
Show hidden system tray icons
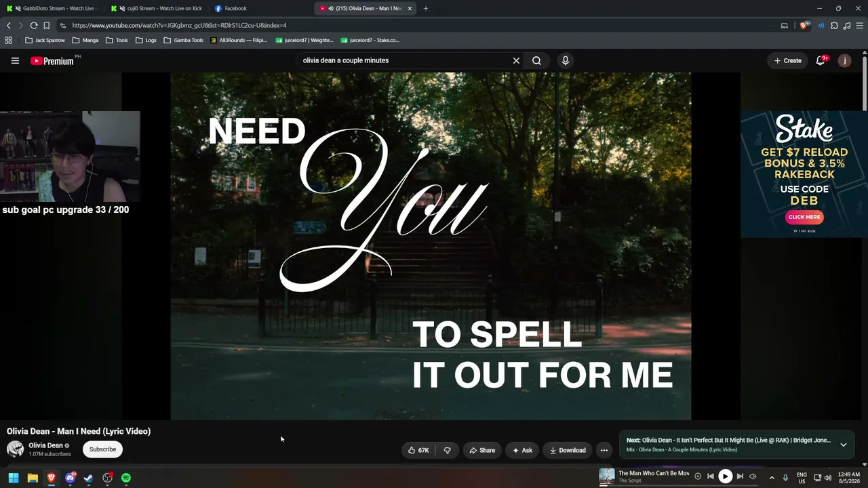click(772, 478)
